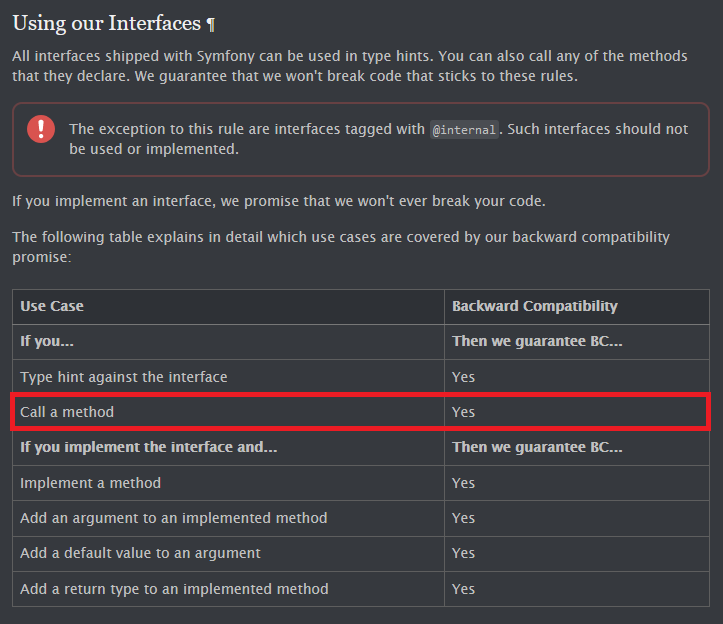Image resolution: width=723 pixels, height=624 pixels.
Task: Click the @internal code tag
Action: (464, 130)
